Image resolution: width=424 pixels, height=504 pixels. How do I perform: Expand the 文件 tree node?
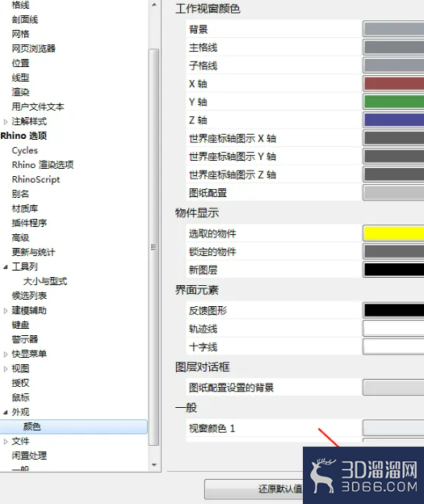6,442
